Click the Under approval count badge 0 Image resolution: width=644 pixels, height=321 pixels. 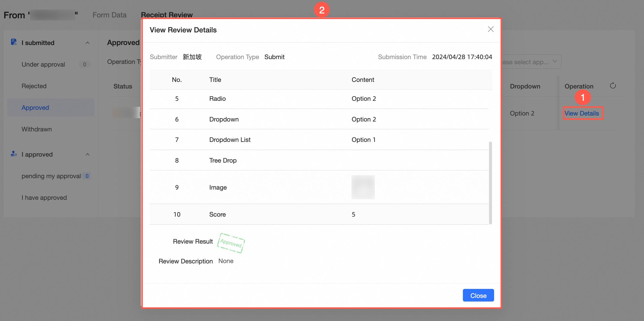pyautogui.click(x=85, y=64)
